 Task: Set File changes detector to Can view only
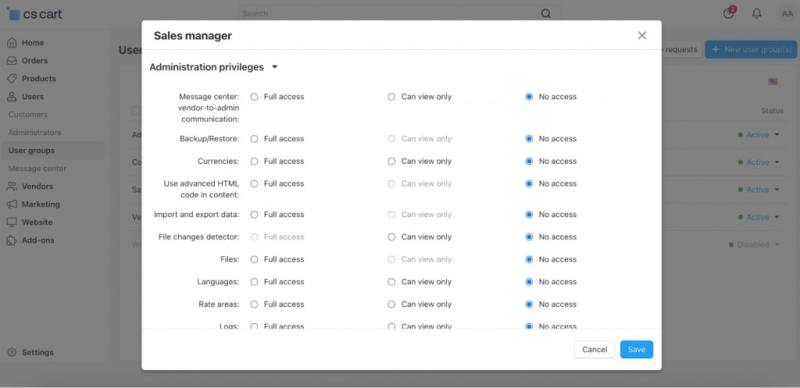coord(391,237)
